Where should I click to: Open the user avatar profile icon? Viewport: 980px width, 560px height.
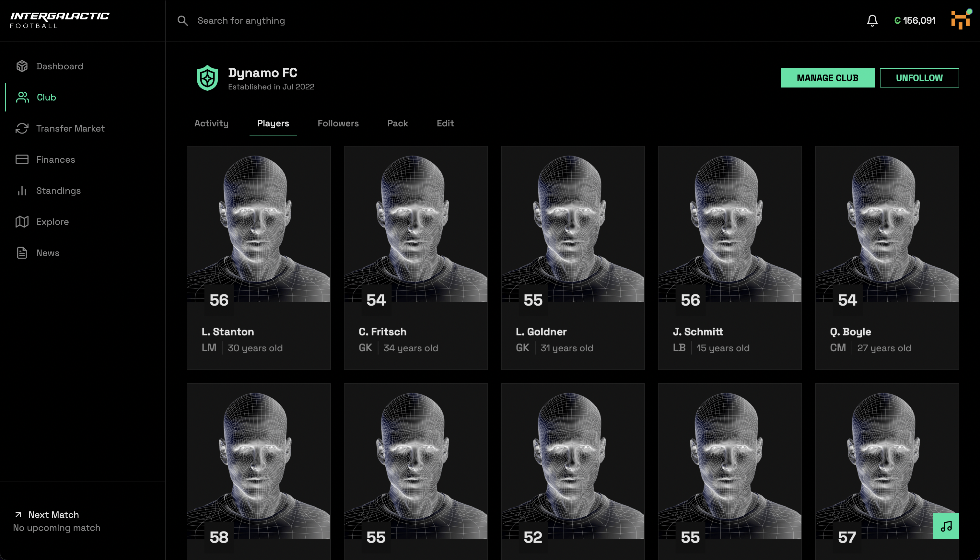point(960,20)
